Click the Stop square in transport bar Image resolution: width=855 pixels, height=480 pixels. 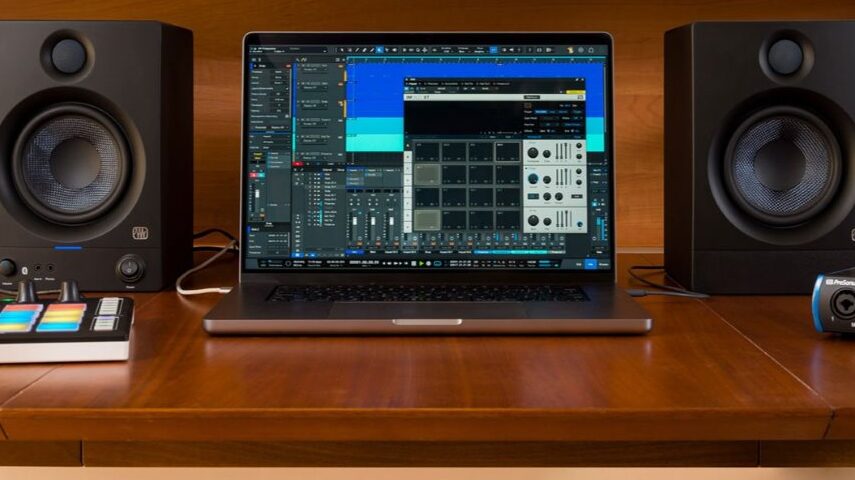(x=413, y=263)
